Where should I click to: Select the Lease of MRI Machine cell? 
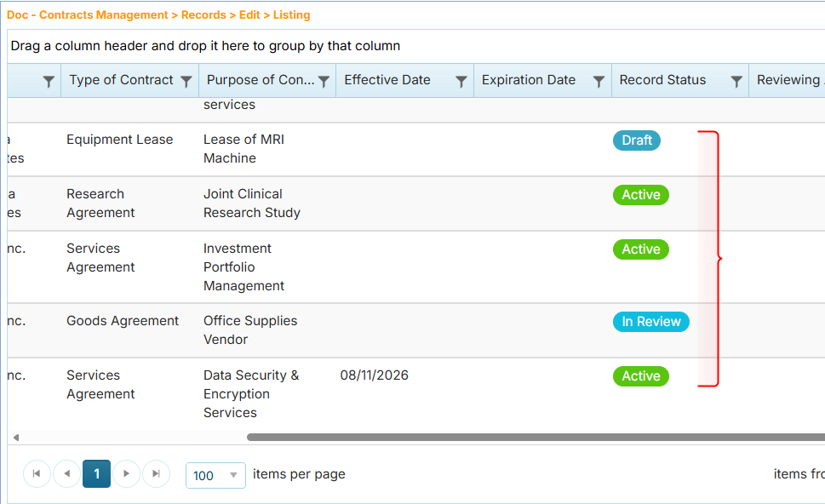243,149
